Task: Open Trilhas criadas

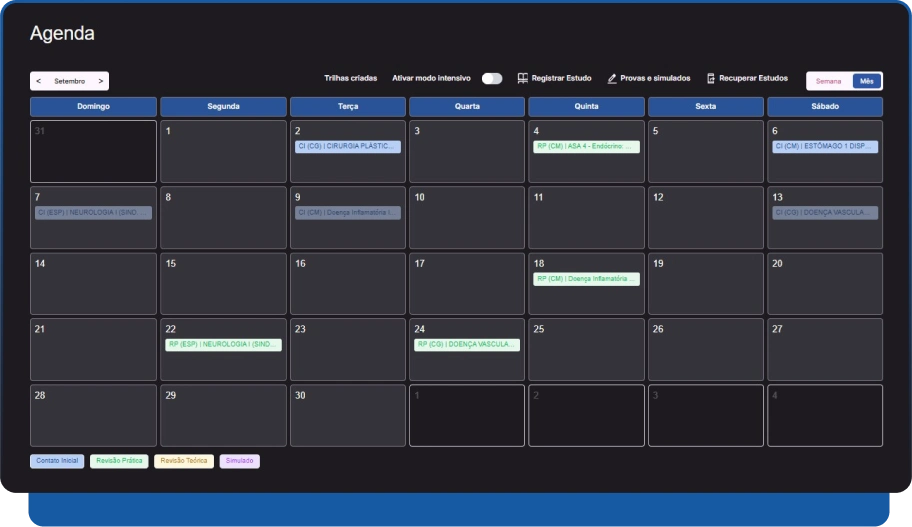Action: pyautogui.click(x=350, y=78)
